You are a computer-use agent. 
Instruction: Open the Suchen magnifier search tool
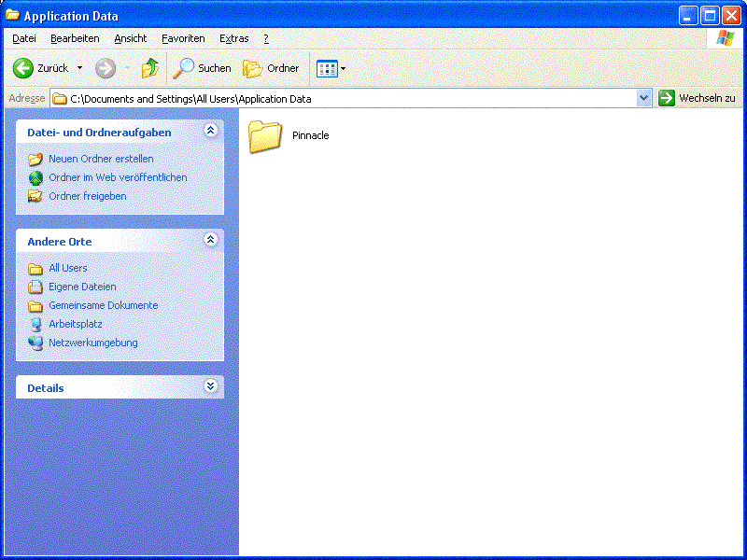pos(184,68)
